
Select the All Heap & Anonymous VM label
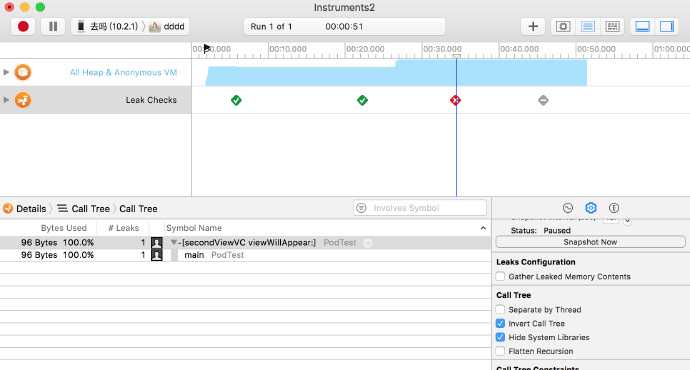(x=123, y=73)
